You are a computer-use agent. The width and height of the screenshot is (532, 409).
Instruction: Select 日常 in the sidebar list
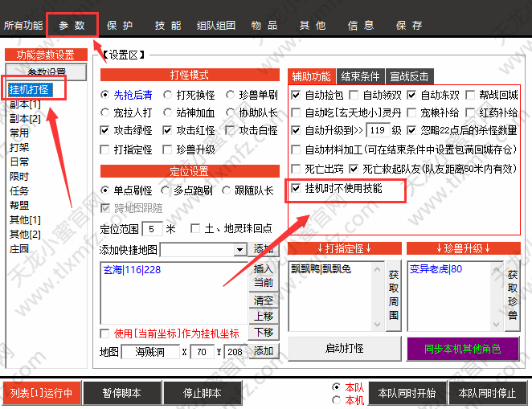click(x=19, y=162)
